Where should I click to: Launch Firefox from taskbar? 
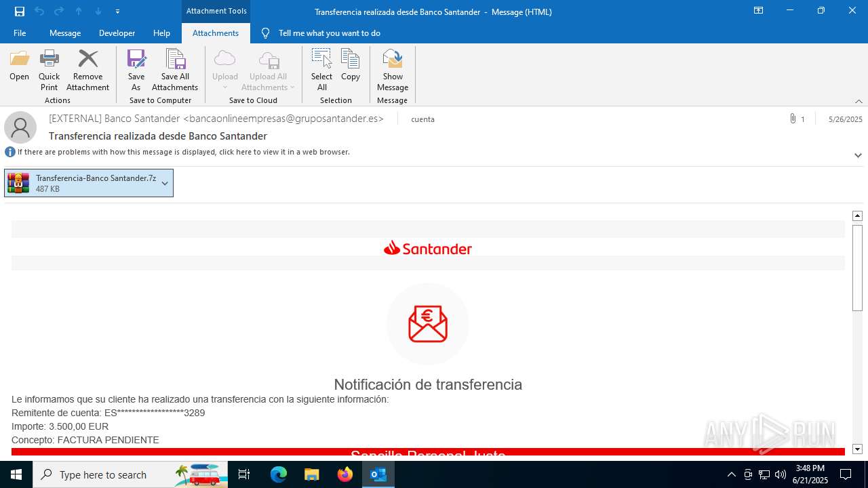pos(344,474)
